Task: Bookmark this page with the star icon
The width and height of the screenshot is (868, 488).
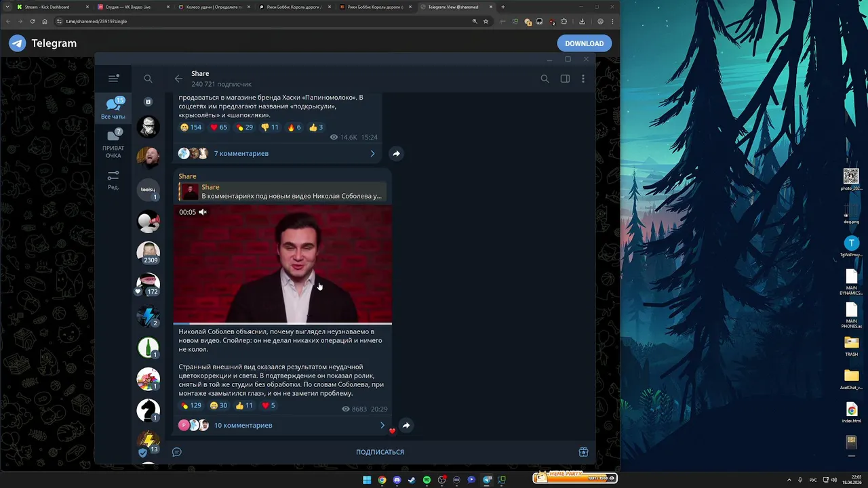Action: pos(486,21)
